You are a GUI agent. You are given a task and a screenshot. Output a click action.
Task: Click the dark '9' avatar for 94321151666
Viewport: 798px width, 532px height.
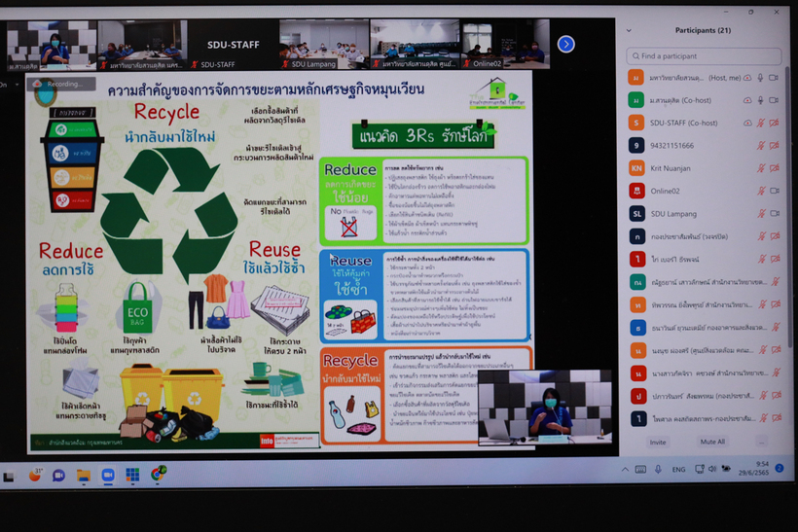click(x=636, y=146)
